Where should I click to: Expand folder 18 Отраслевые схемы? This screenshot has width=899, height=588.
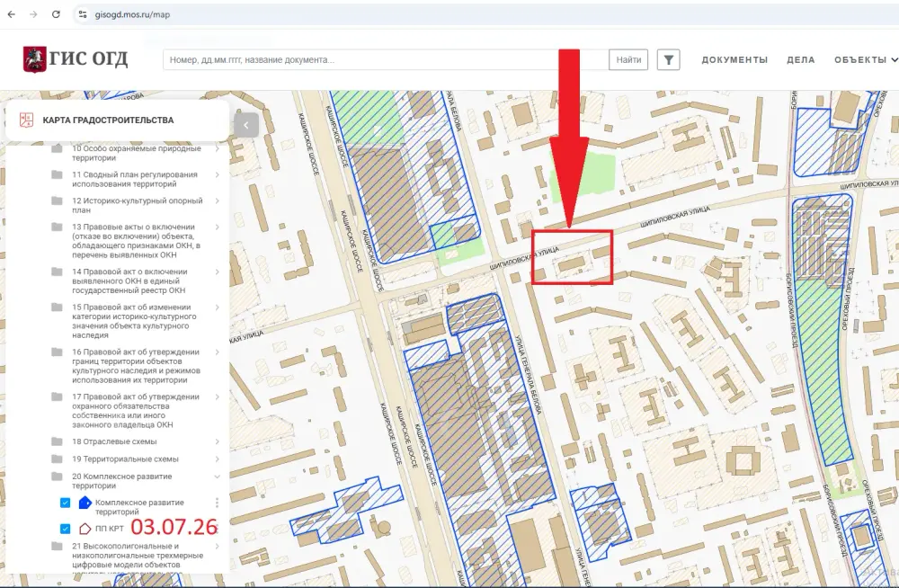218,441
